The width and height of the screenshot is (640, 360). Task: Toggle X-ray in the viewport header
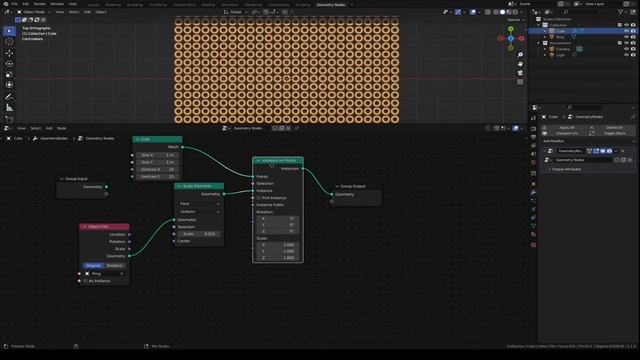coord(488,12)
